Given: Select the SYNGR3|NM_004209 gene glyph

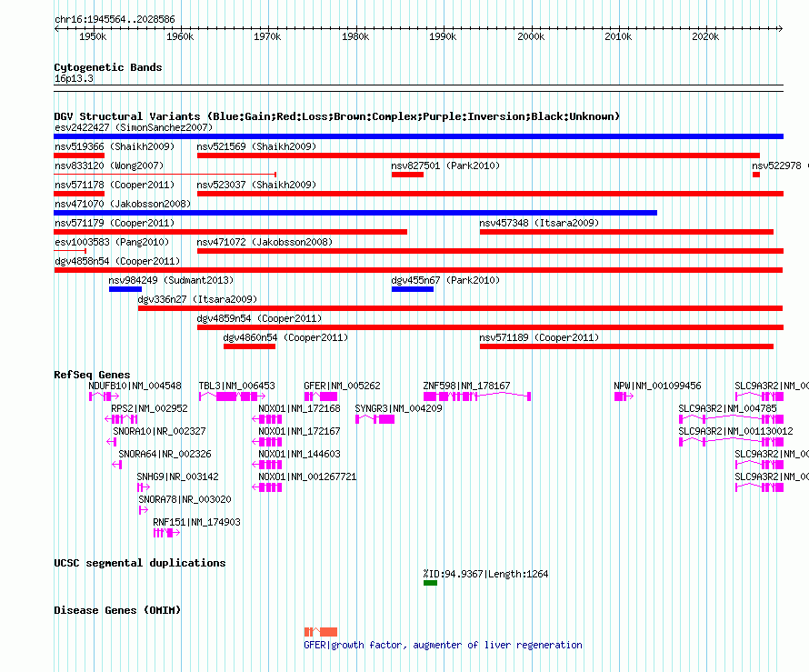Looking at the screenshot, I should [x=375, y=419].
